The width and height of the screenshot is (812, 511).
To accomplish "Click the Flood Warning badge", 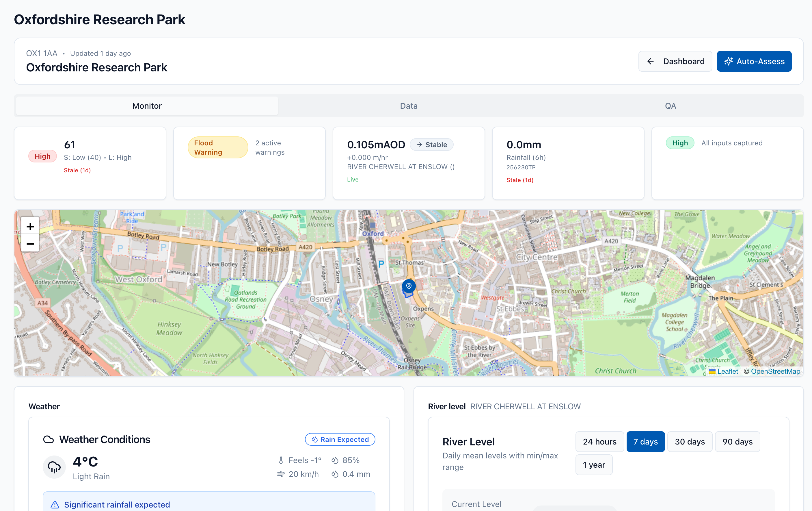I will pyautogui.click(x=218, y=147).
